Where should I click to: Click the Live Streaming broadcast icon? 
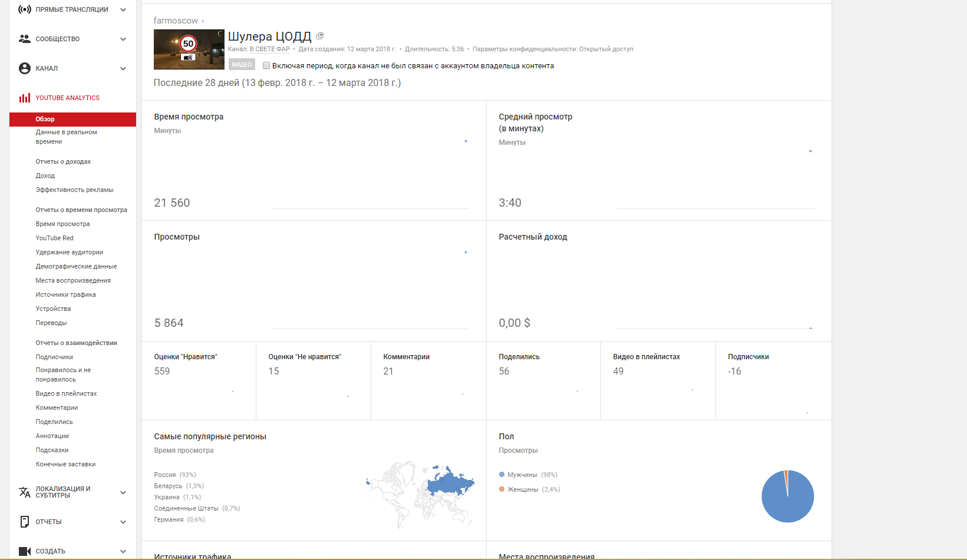coord(25,9)
